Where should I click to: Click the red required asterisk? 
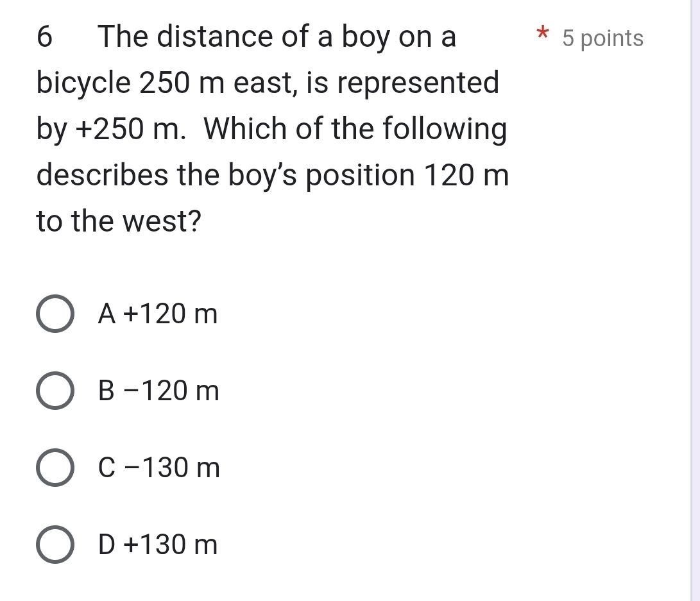tap(543, 32)
